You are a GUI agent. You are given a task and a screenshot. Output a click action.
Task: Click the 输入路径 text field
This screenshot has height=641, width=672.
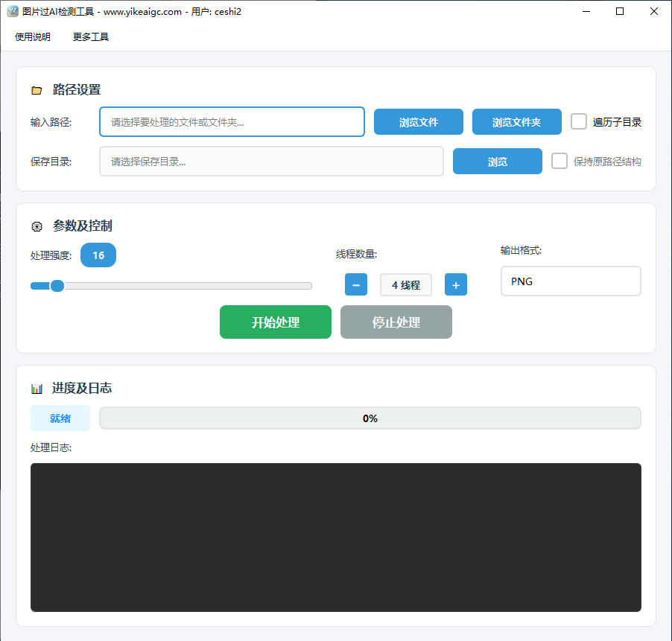232,122
